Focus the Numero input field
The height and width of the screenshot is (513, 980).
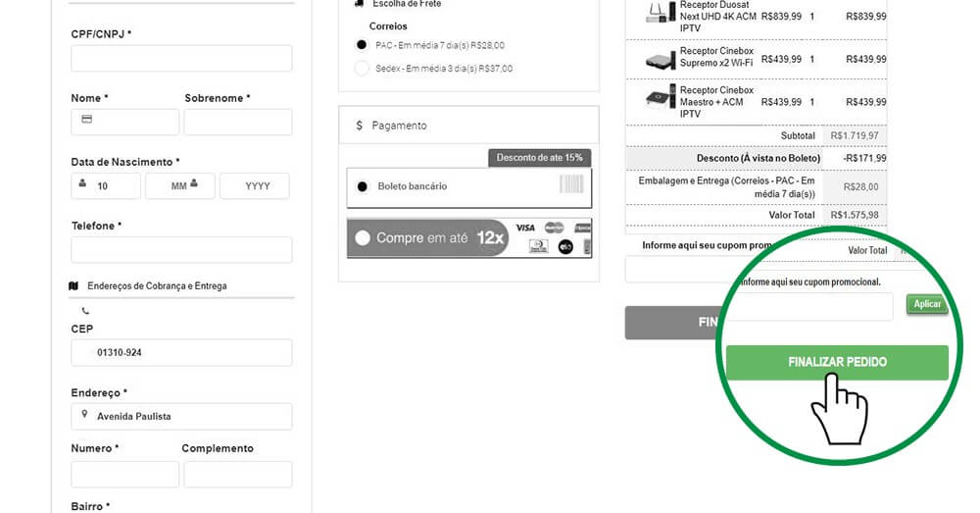125,474
